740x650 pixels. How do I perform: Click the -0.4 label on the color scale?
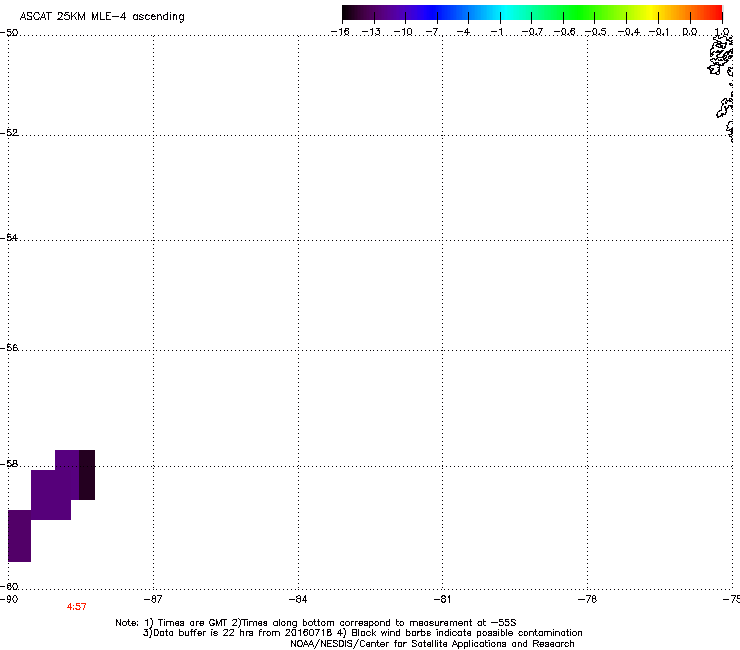pos(629,32)
